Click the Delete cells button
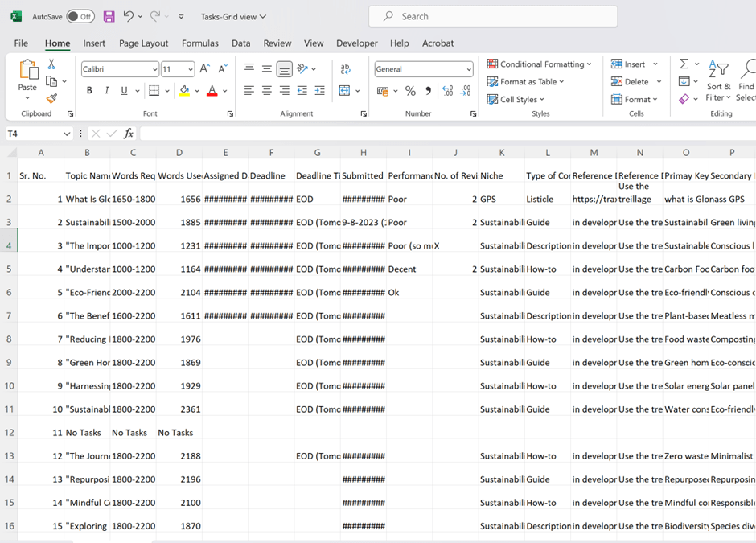 pos(631,81)
